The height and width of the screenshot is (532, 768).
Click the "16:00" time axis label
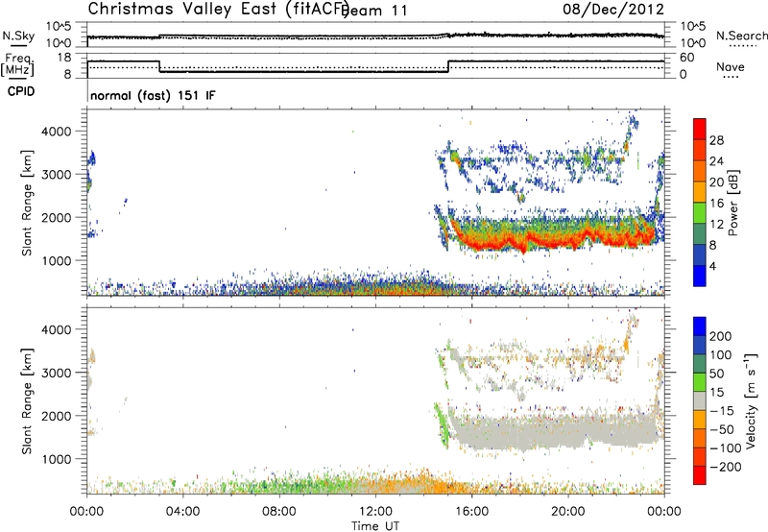pos(471,512)
